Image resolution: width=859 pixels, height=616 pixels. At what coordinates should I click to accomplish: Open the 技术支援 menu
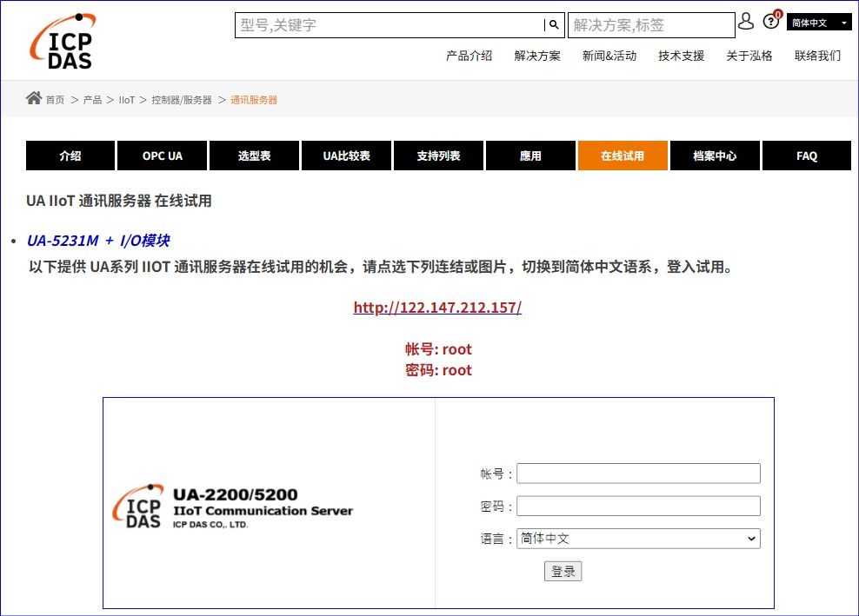[681, 56]
